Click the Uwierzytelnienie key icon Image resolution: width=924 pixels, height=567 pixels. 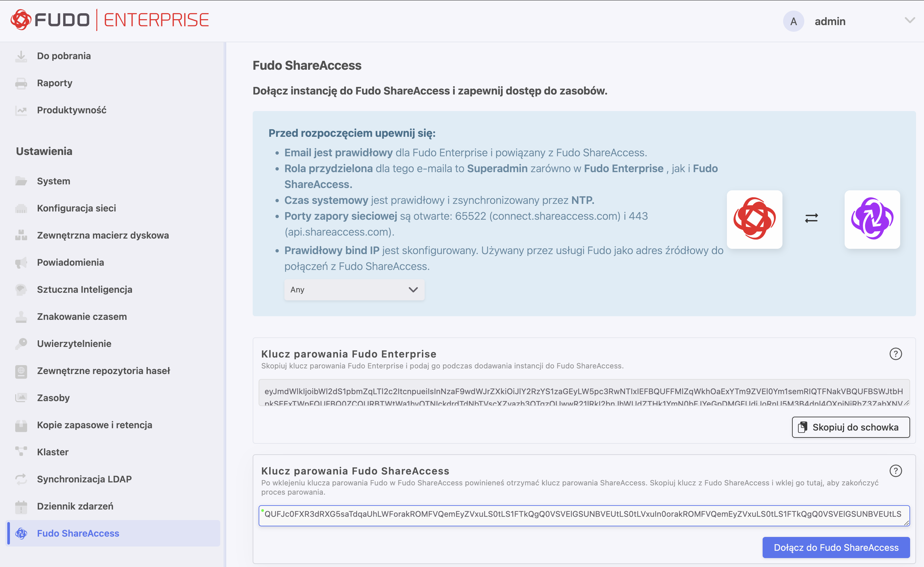pos(21,344)
